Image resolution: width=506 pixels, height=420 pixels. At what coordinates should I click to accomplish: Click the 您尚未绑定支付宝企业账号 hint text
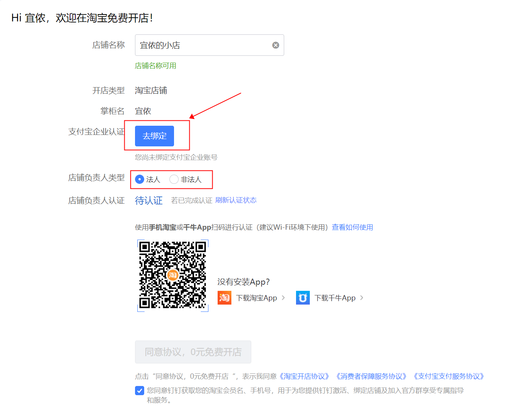pyautogui.click(x=176, y=157)
